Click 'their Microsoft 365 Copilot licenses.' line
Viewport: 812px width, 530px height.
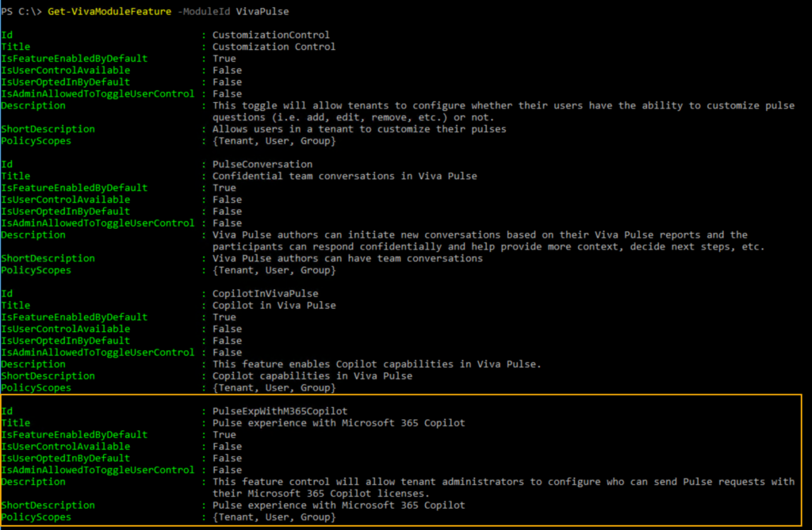321,494
